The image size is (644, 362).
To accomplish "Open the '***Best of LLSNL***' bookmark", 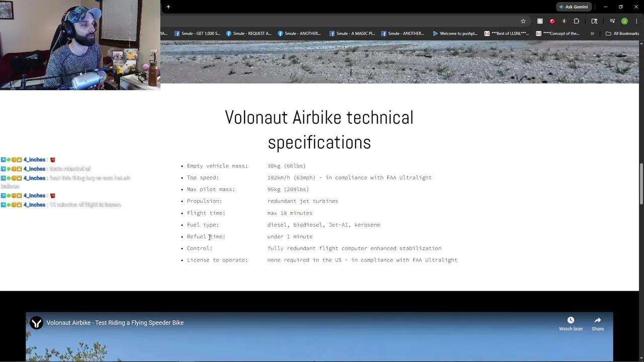I will pyautogui.click(x=507, y=34).
